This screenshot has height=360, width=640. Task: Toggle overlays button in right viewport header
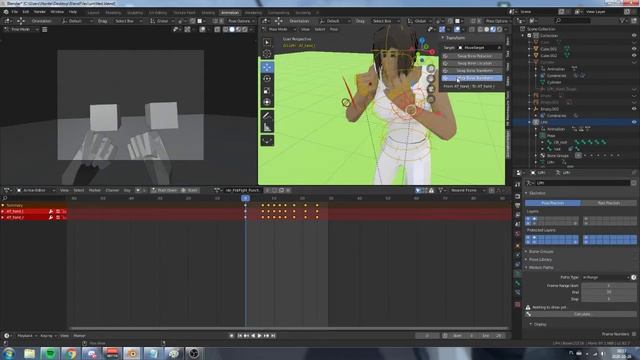tap(457, 29)
